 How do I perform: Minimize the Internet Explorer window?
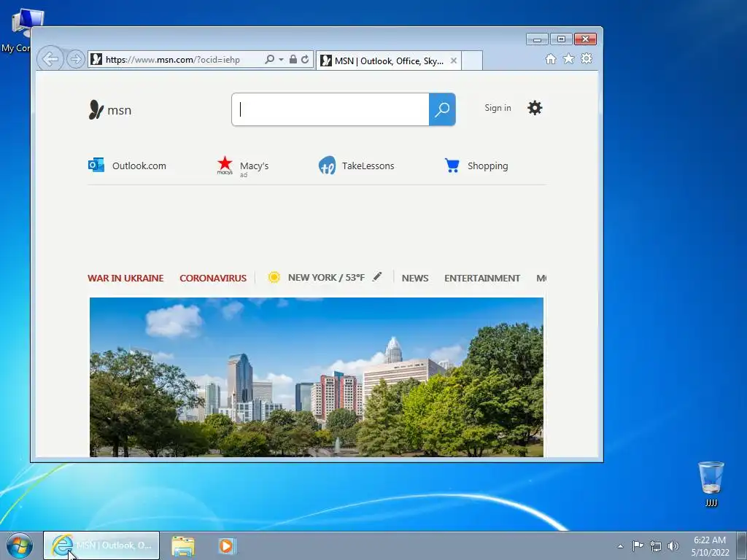537,39
